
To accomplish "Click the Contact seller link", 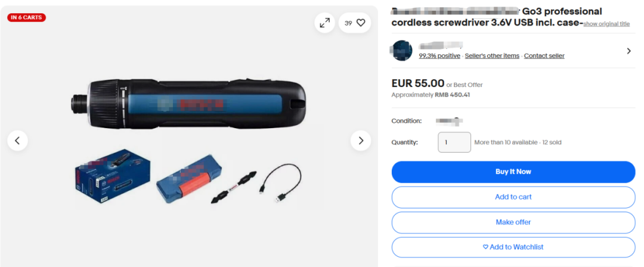I will [x=544, y=56].
